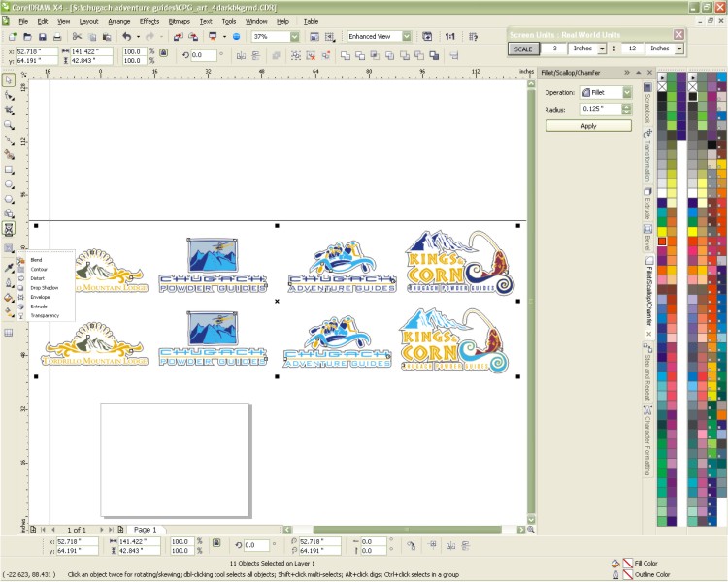The width and height of the screenshot is (728, 582).
Task: Select the Zoom tool in the toolbox
Action: tap(9, 125)
